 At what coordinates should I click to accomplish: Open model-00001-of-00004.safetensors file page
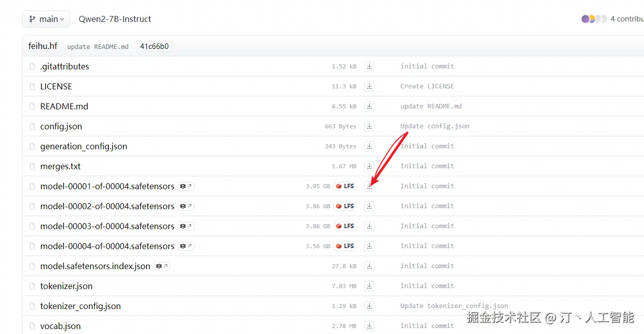point(107,186)
